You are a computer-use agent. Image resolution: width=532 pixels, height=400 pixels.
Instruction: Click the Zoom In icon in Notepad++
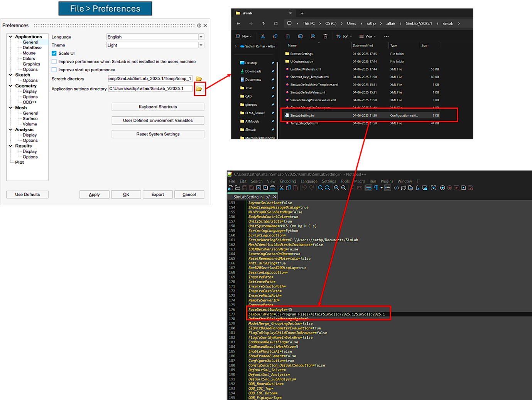click(336, 188)
